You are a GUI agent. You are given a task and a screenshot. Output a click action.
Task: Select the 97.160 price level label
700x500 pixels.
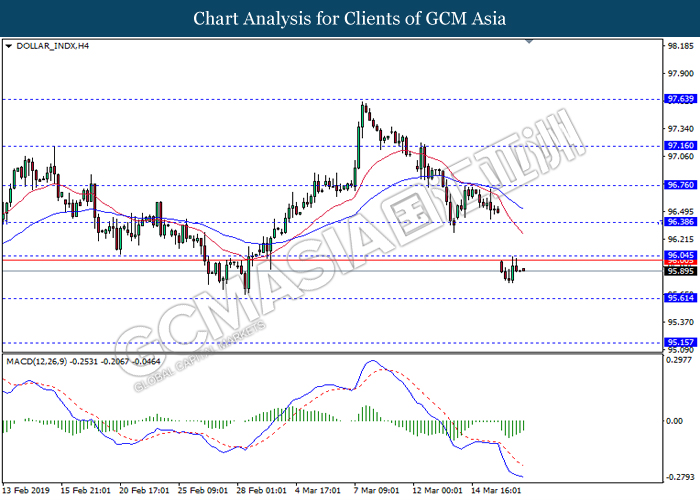click(x=680, y=146)
